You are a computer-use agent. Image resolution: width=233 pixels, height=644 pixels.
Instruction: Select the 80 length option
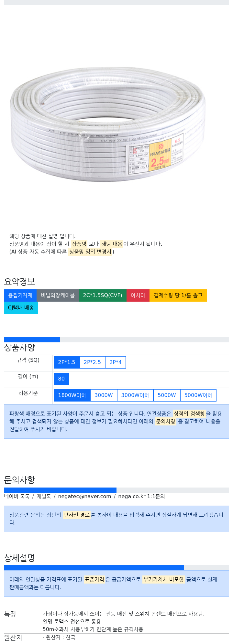coord(61,379)
